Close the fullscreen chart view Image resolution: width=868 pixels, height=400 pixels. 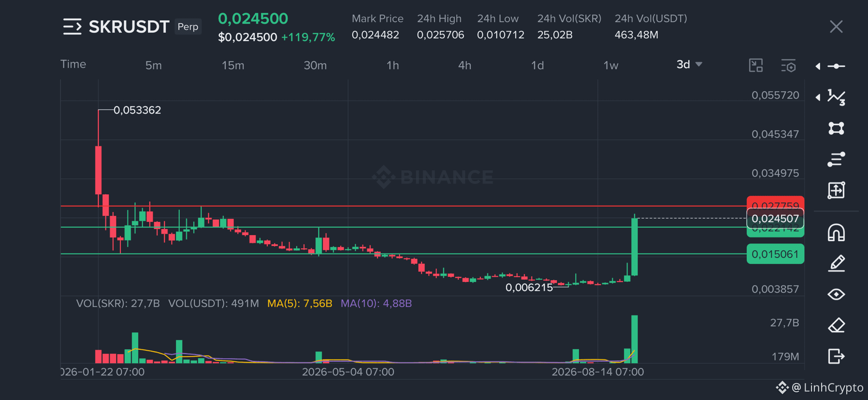[836, 27]
